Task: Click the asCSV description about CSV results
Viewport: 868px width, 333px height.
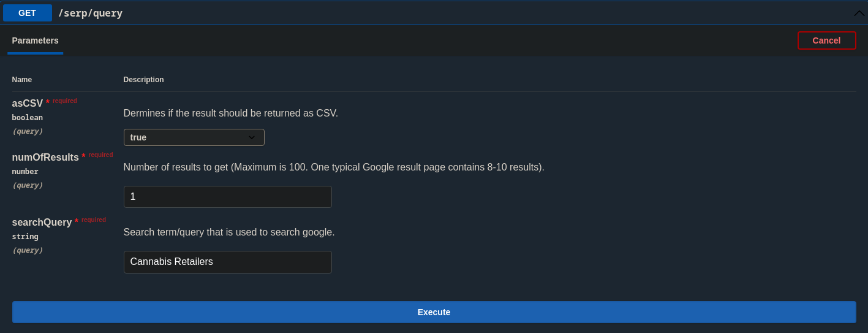Action: point(230,113)
